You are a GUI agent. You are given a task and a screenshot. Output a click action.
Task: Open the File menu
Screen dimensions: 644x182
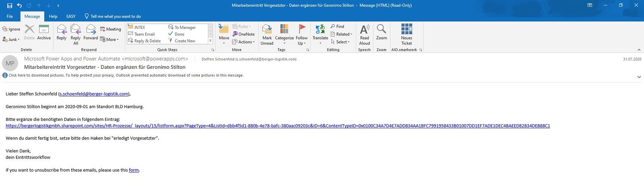tap(10, 16)
